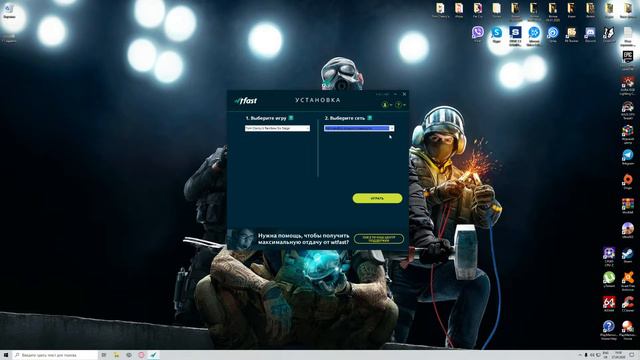Open the game selection dropdown in wtfast
Viewport: 640px width, 360px height.
(x=277, y=128)
